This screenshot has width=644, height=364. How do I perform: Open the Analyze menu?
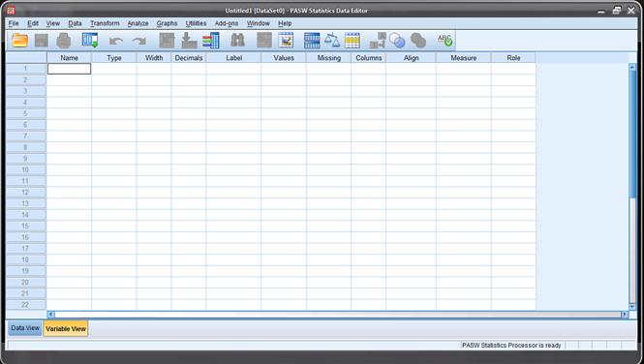tap(138, 23)
